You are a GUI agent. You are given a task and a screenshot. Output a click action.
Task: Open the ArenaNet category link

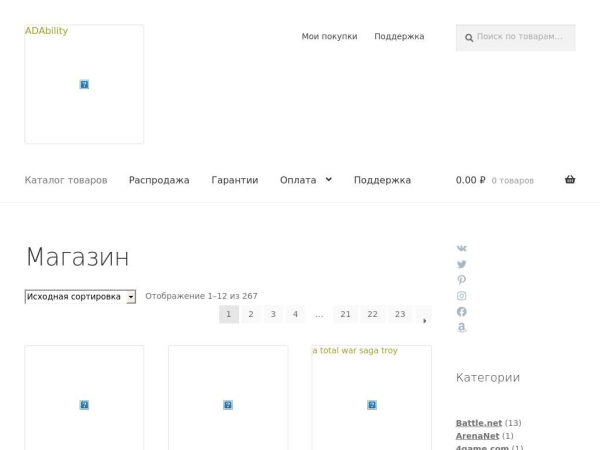coord(477,436)
